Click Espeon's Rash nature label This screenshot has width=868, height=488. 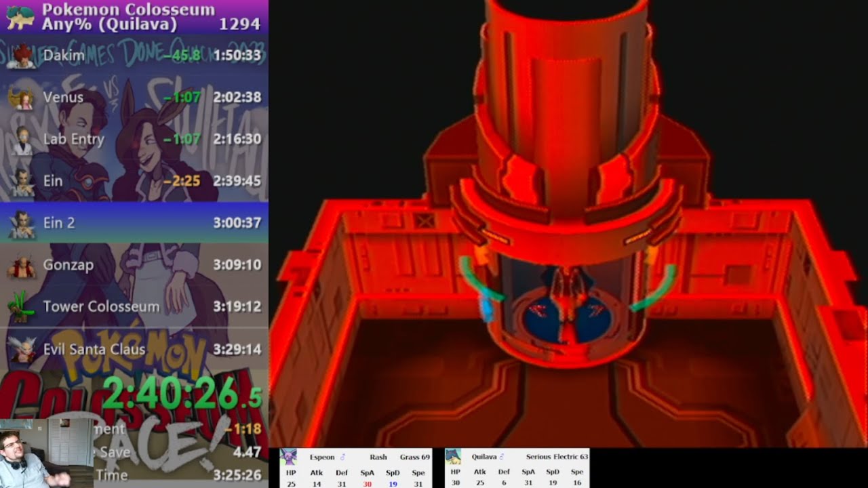click(x=378, y=457)
